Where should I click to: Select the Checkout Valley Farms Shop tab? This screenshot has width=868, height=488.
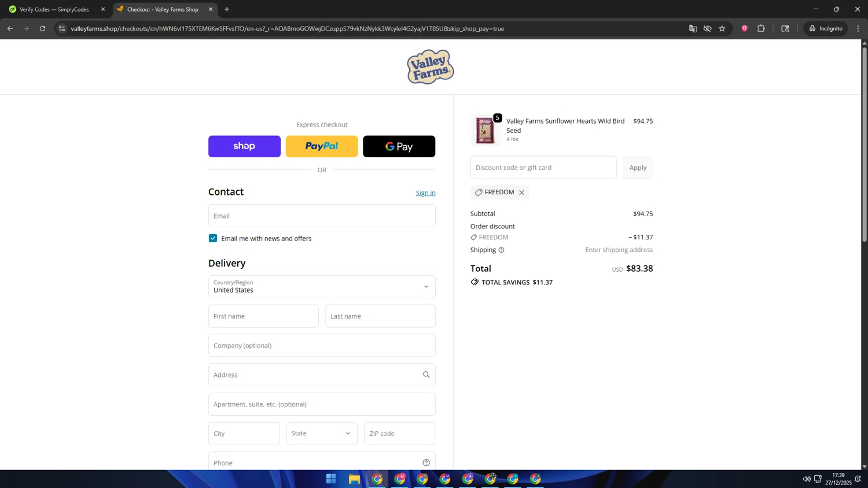pos(163,9)
